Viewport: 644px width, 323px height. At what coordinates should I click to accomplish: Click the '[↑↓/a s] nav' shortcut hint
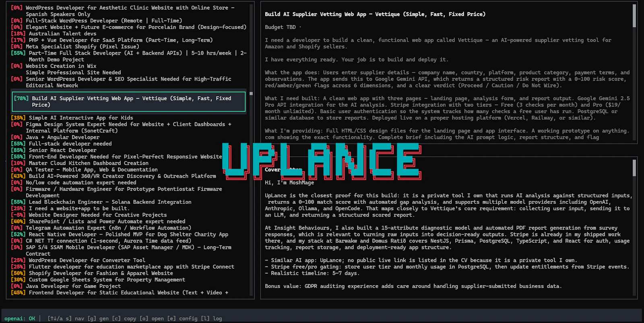pos(66,319)
